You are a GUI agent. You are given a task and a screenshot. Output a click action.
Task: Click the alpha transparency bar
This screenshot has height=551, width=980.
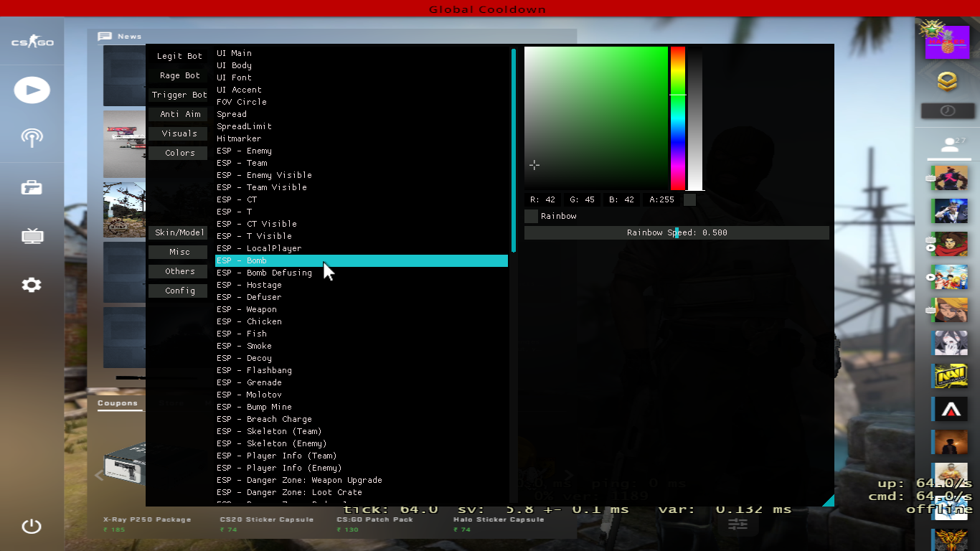(695, 118)
